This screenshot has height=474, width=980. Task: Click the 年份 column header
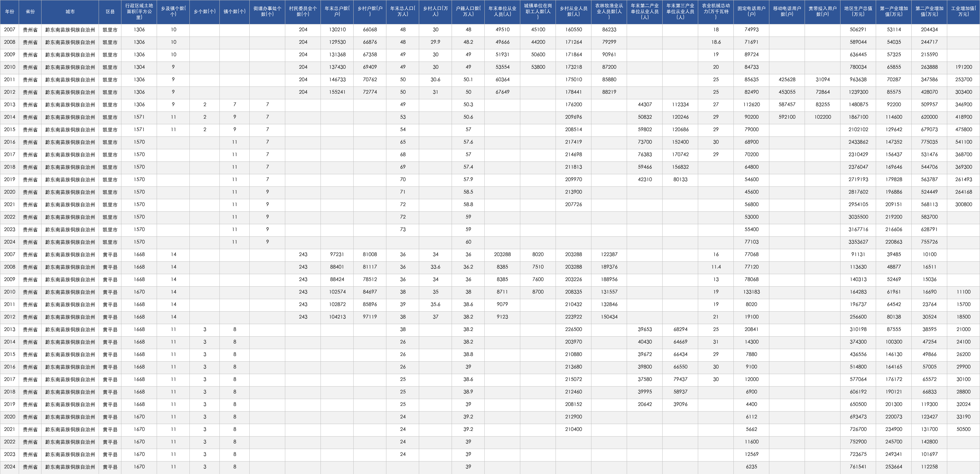click(x=9, y=12)
